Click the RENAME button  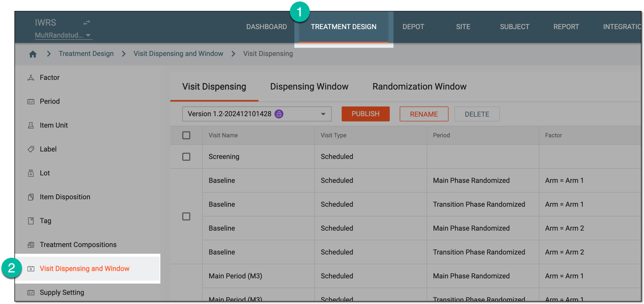424,114
